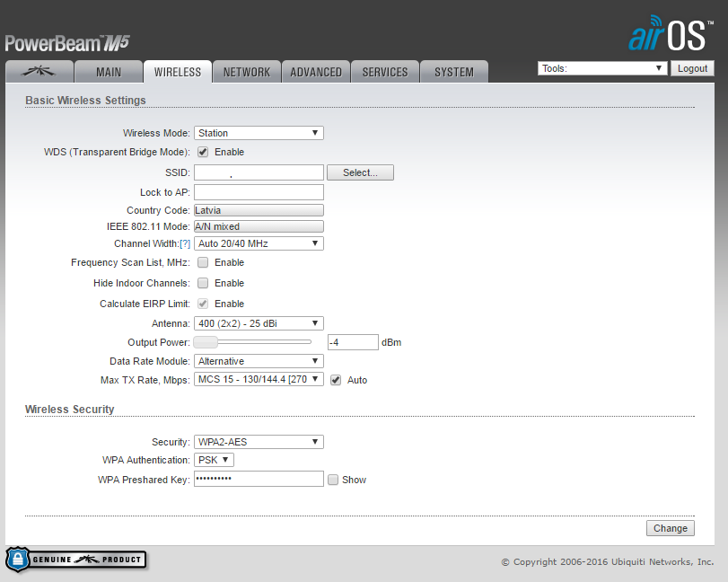Viewport: 728px width, 582px height.
Task: Click the "Frequency Scan List, MHz:" label
Action: pos(130,262)
